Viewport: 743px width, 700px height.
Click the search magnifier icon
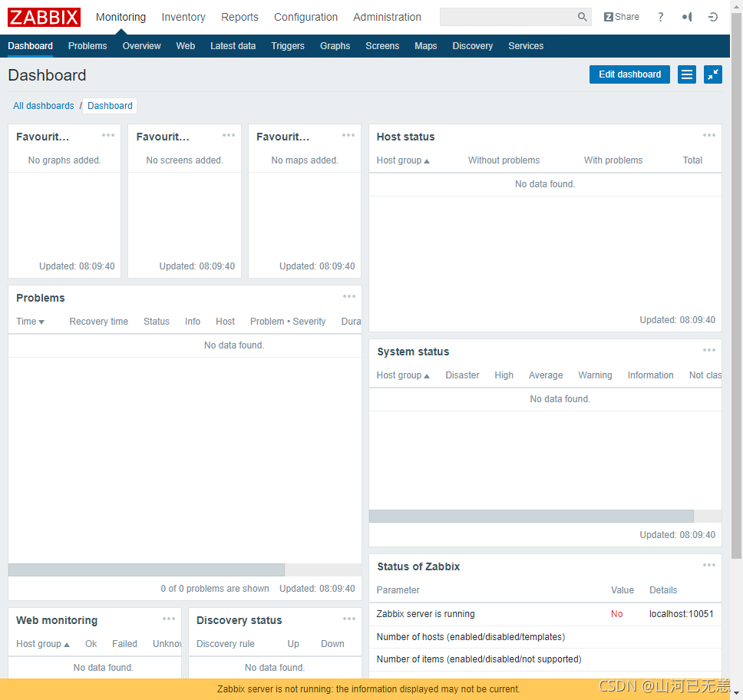(582, 17)
